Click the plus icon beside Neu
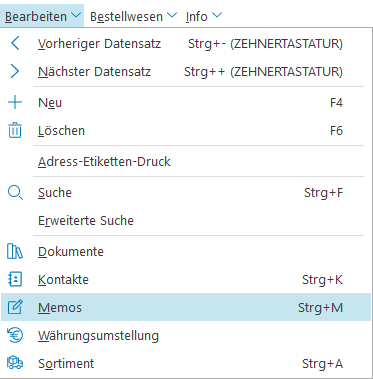 click(x=15, y=102)
